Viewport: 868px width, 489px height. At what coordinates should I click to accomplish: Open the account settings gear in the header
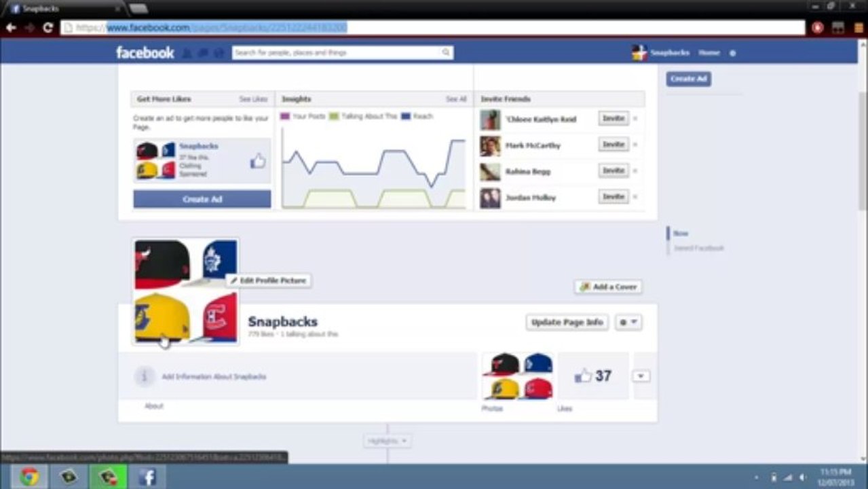[x=733, y=53]
